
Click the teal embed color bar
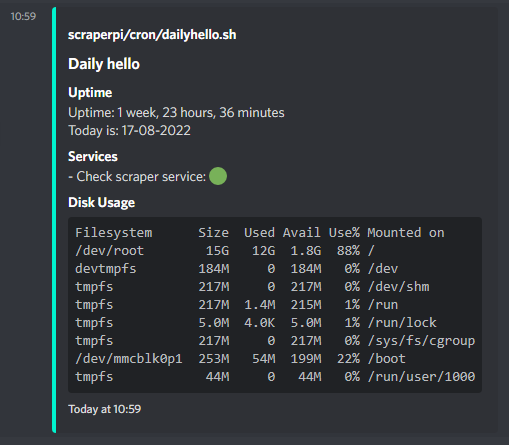pyautogui.click(x=54, y=220)
